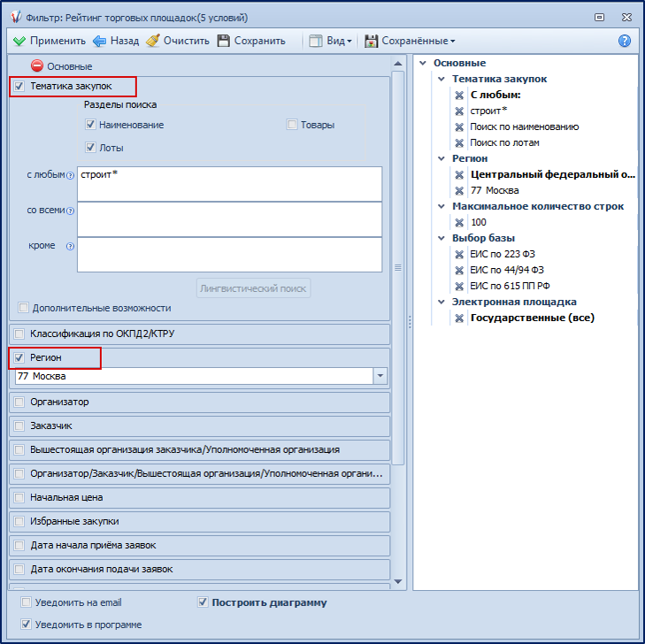This screenshot has height=644, width=645.
Task: Enable Дата начала приёма заявок checkbox
Action: pos(19,545)
